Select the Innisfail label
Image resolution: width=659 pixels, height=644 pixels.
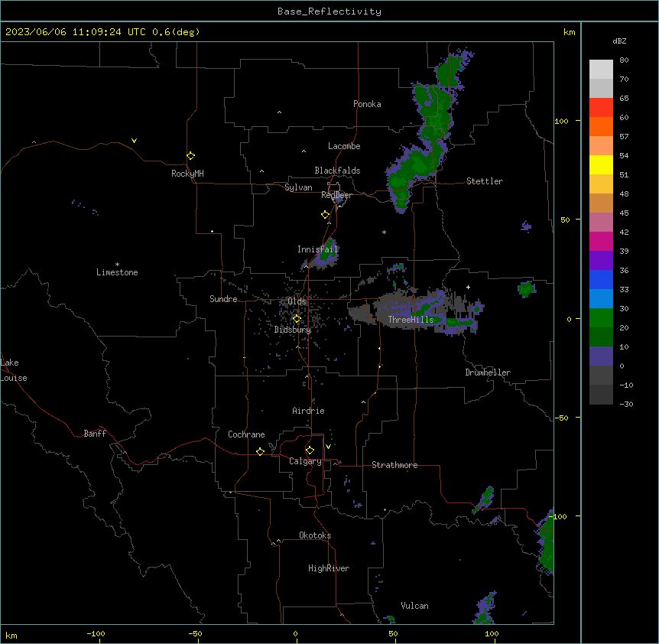tap(318, 249)
